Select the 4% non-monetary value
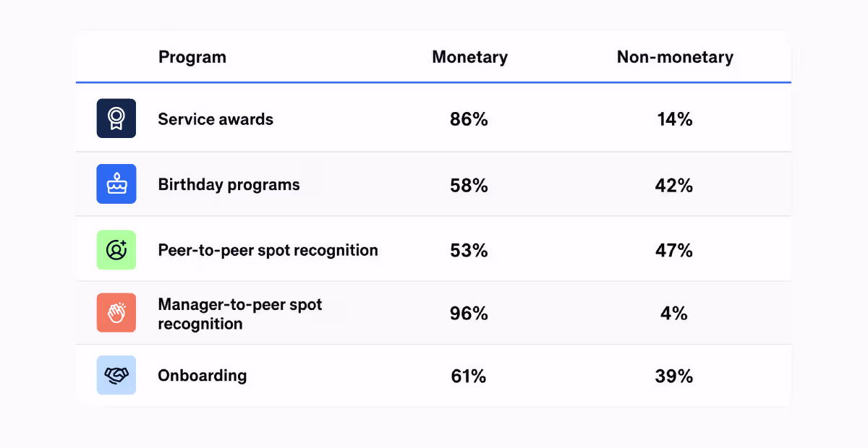Screen dimensions: 868x448 [x=674, y=314]
